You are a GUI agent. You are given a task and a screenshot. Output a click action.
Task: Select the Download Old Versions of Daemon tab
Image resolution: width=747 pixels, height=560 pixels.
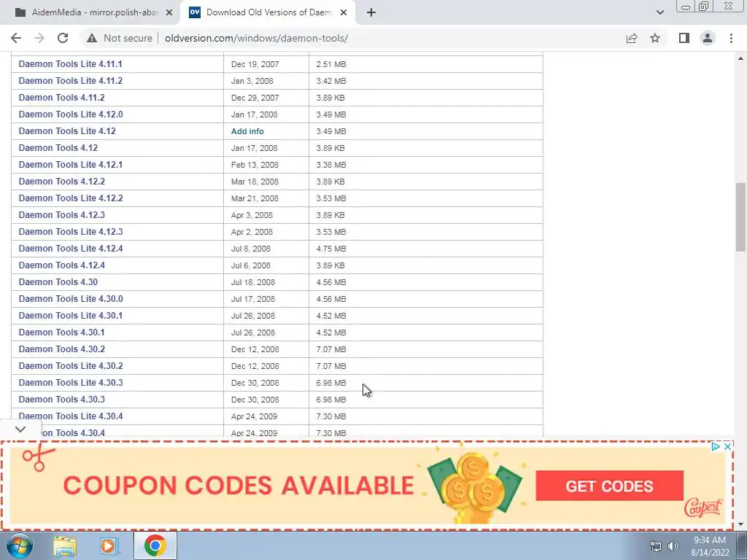(268, 13)
